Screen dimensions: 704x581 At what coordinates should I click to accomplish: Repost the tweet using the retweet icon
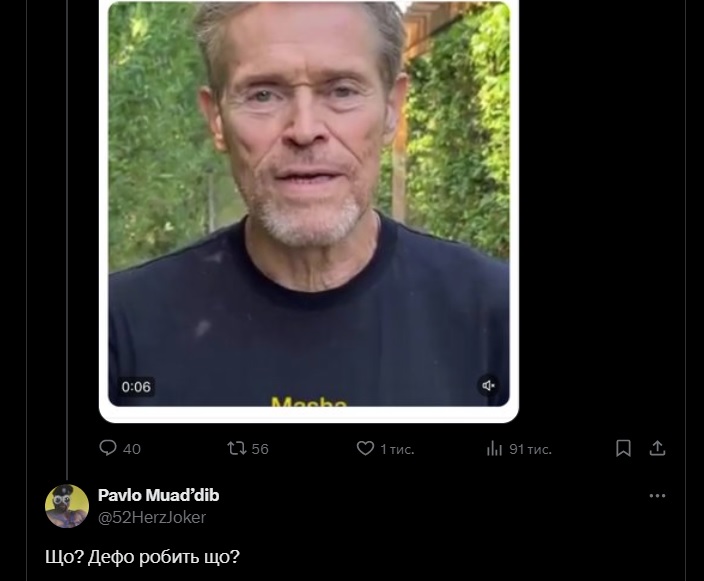coord(237,448)
